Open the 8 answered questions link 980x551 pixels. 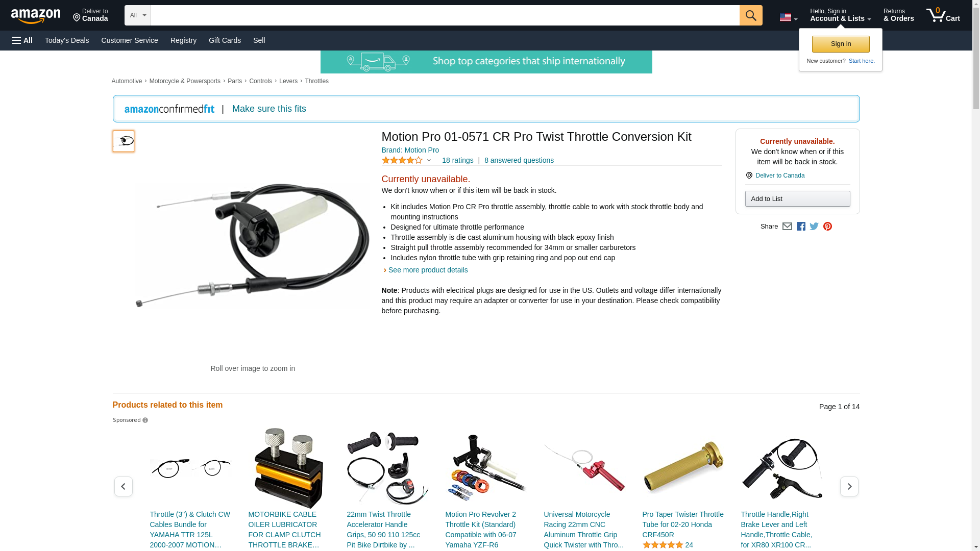tap(519, 160)
